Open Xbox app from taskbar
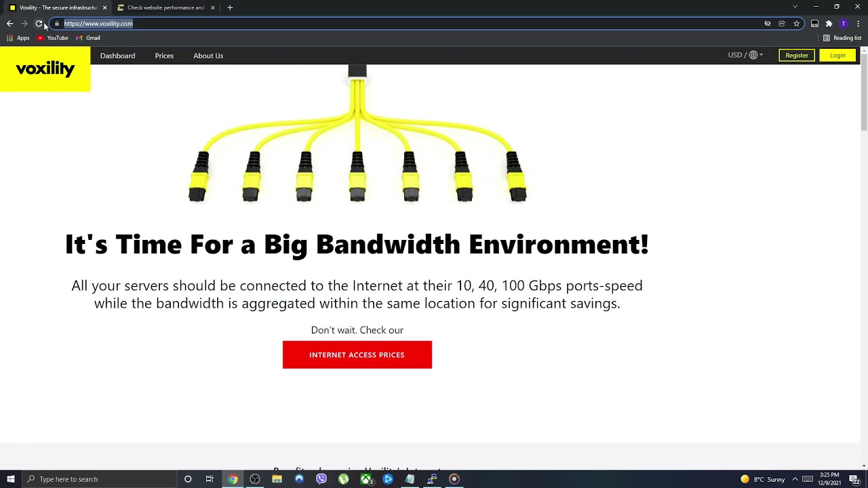Viewport: 868px width, 488px height. 366,479
